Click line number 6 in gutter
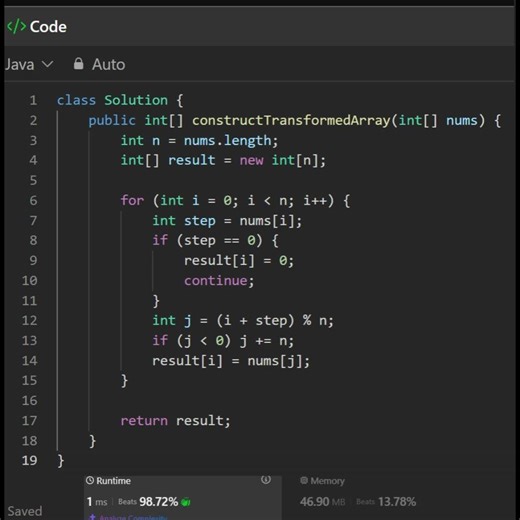This screenshot has width=520, height=520. pos(33,200)
